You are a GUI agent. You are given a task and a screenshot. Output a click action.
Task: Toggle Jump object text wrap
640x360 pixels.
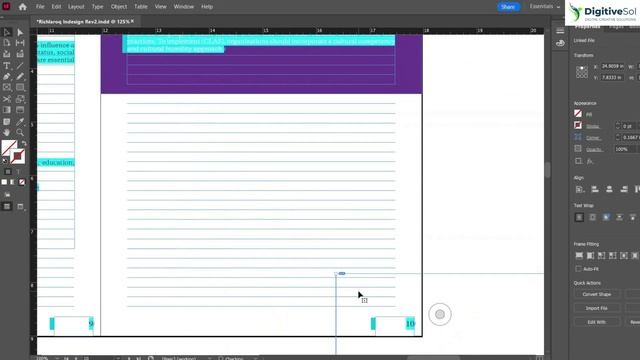[620, 217]
